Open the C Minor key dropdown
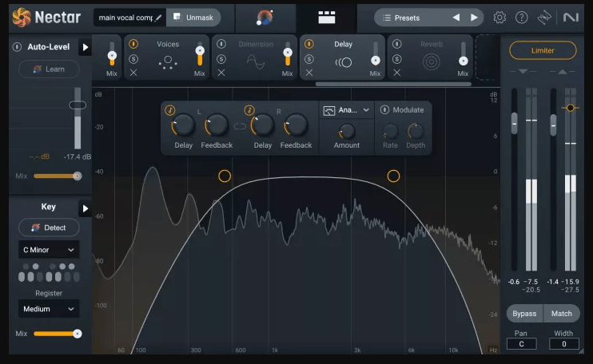Viewport: 593px width, 364px height. (x=49, y=250)
